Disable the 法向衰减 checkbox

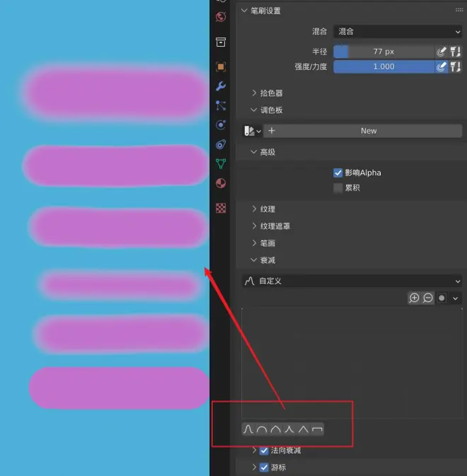264,451
